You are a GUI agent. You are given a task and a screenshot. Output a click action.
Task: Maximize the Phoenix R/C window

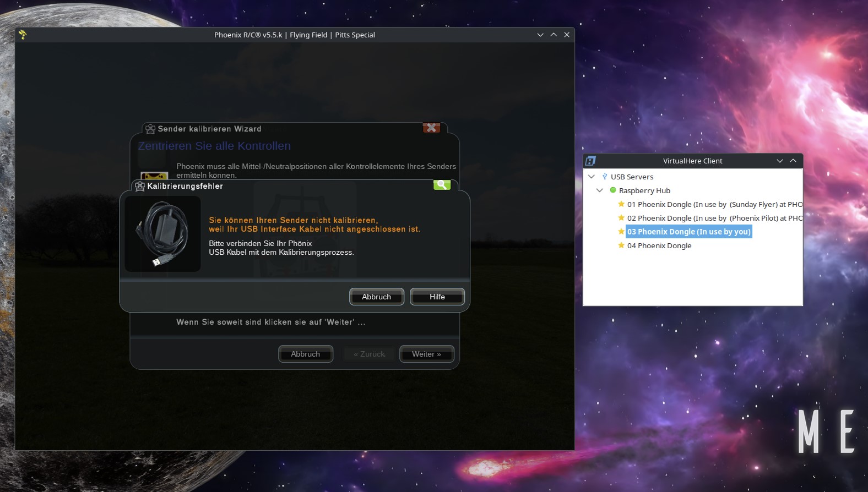554,35
